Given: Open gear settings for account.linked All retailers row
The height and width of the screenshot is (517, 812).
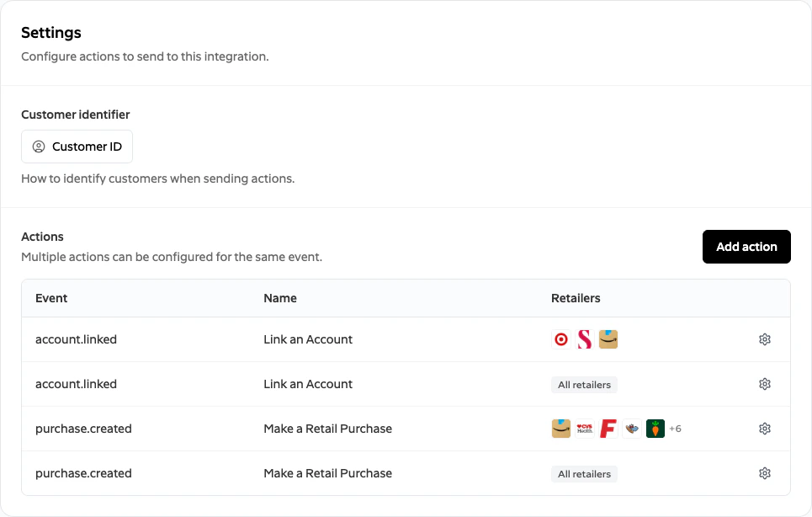Looking at the screenshot, I should tap(764, 384).
